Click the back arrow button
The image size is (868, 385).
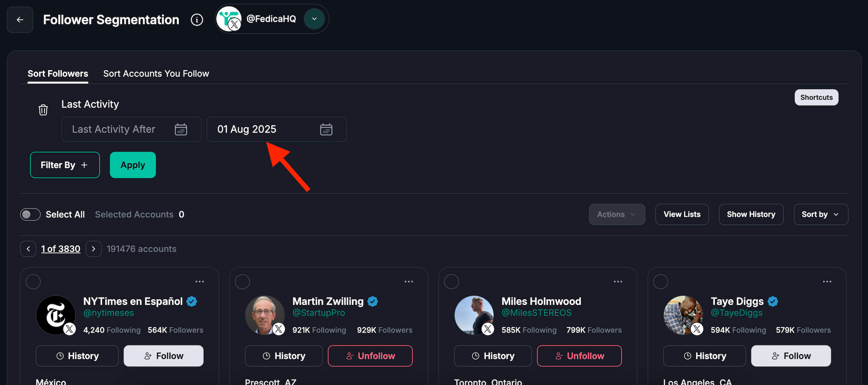click(20, 20)
